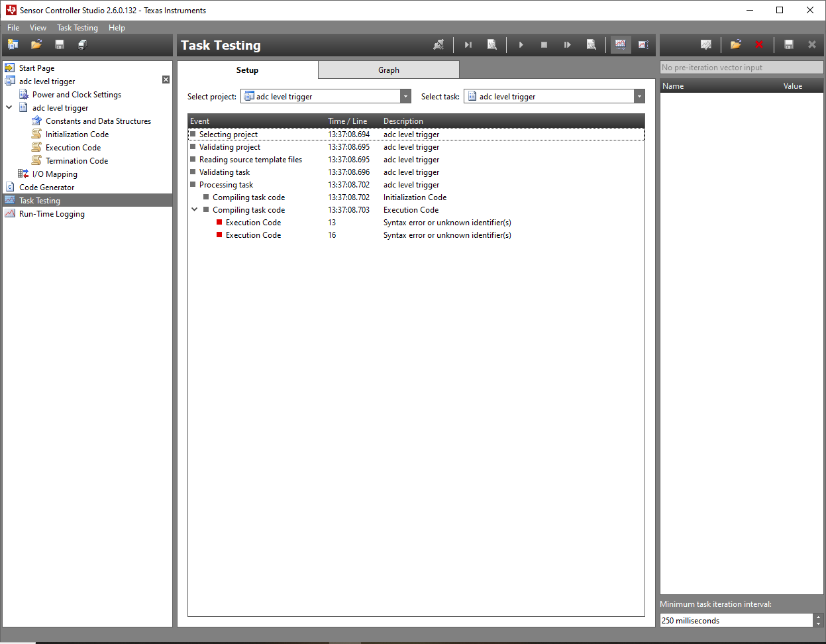Select the adc level trigger project node
Viewport: 826px width, 644px height.
pyautogui.click(x=47, y=81)
